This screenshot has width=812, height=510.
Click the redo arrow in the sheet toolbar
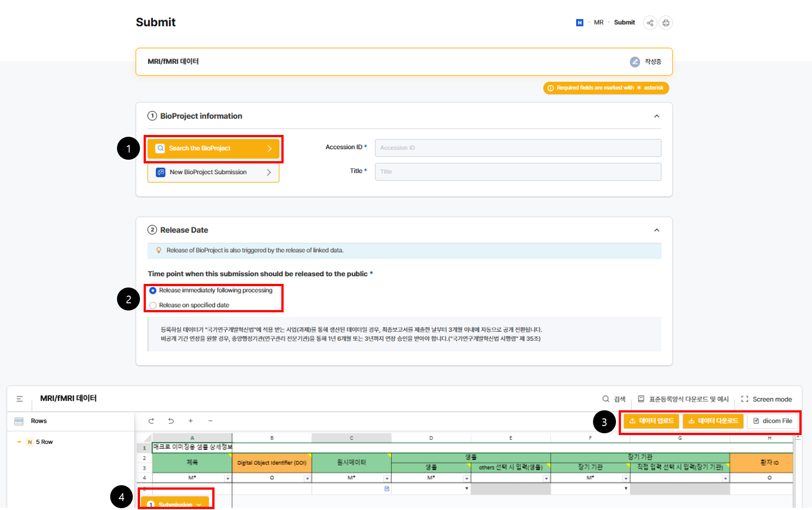pyautogui.click(x=151, y=421)
